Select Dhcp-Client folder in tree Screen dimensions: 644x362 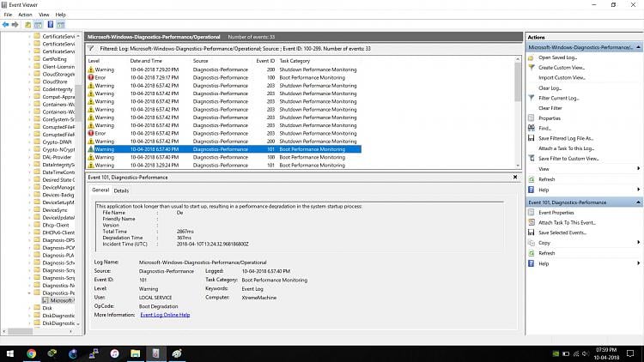tap(56, 225)
